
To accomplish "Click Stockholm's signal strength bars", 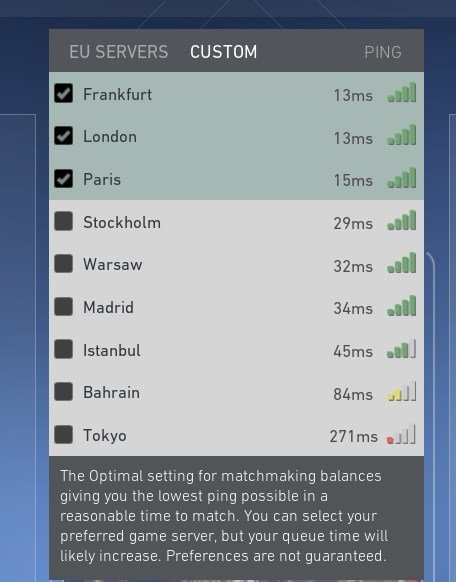I will 401,220.
